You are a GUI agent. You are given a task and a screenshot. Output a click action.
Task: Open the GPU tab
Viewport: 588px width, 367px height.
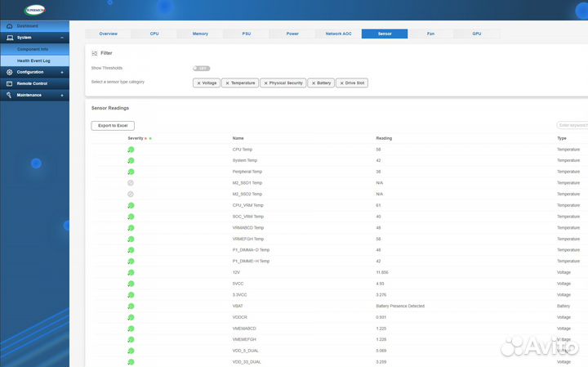tap(477, 34)
